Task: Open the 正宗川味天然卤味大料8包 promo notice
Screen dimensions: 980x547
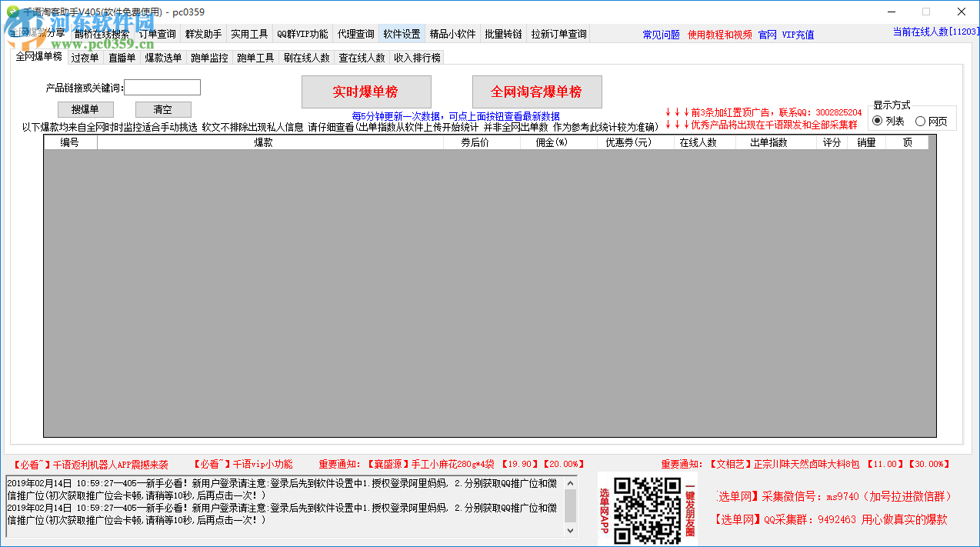Action: (805, 465)
